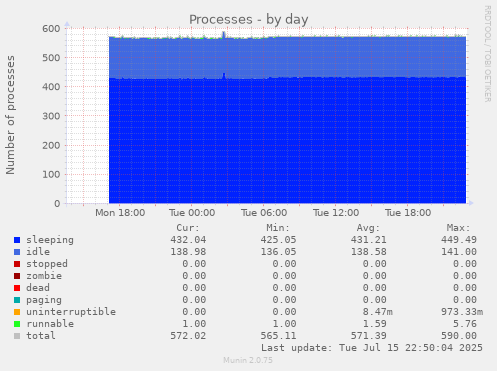
Task: Click the 'Cur:' column header
Action: [188, 228]
